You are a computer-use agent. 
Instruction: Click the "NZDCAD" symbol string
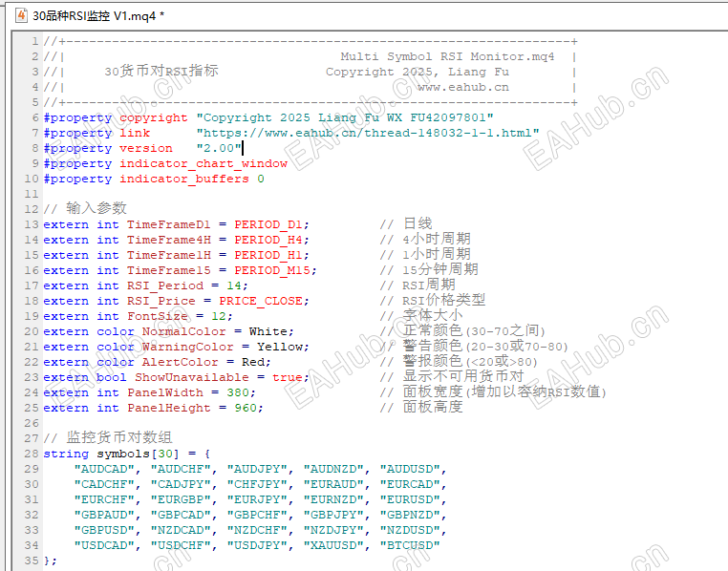181,531
